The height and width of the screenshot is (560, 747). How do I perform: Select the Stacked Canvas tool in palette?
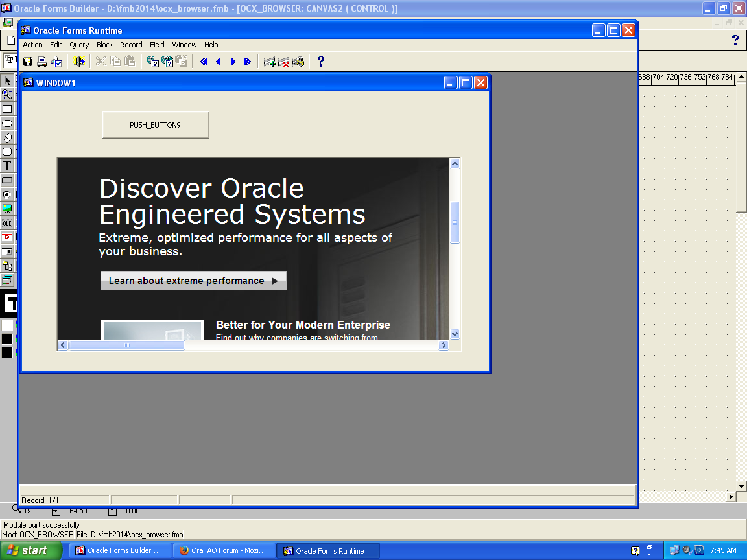[7, 280]
